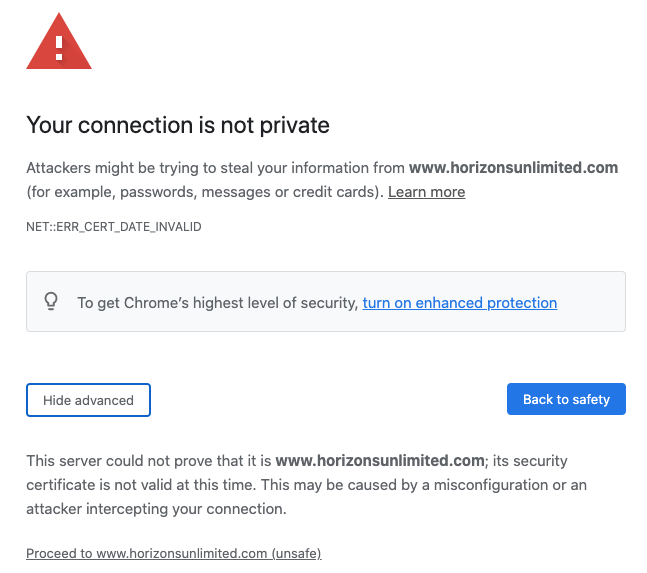Click the red warning triangle icon
Screen dimensions: 647x573
click(59, 42)
